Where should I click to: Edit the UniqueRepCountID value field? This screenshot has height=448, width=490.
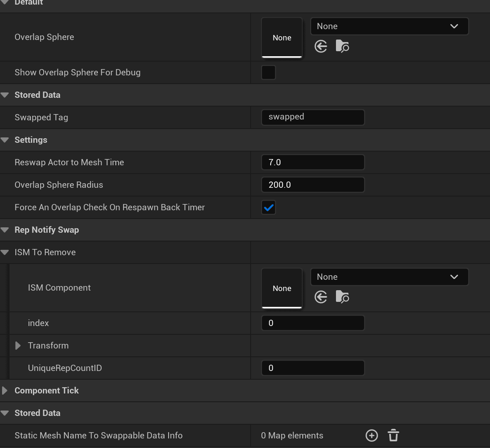pyautogui.click(x=313, y=368)
